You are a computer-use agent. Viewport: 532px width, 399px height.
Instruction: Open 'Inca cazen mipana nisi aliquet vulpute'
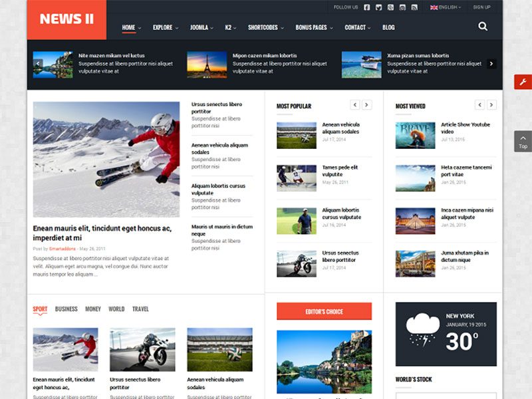467,213
